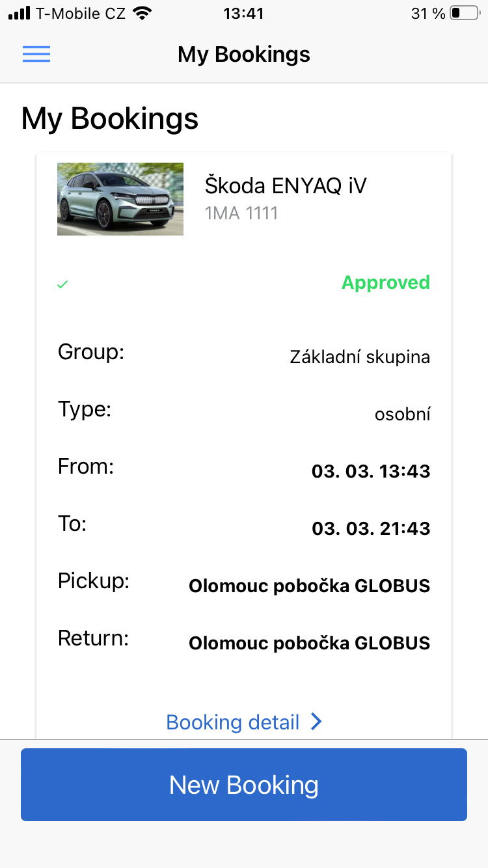This screenshot has height=868, width=488.
Task: Open the Booking detail link
Action: coord(233,722)
